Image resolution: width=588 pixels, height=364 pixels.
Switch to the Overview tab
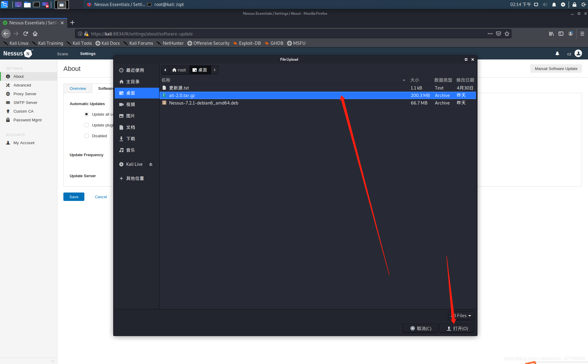pyautogui.click(x=78, y=88)
